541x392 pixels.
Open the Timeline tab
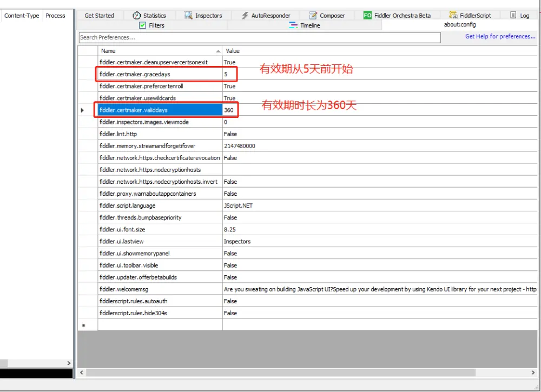(x=305, y=25)
